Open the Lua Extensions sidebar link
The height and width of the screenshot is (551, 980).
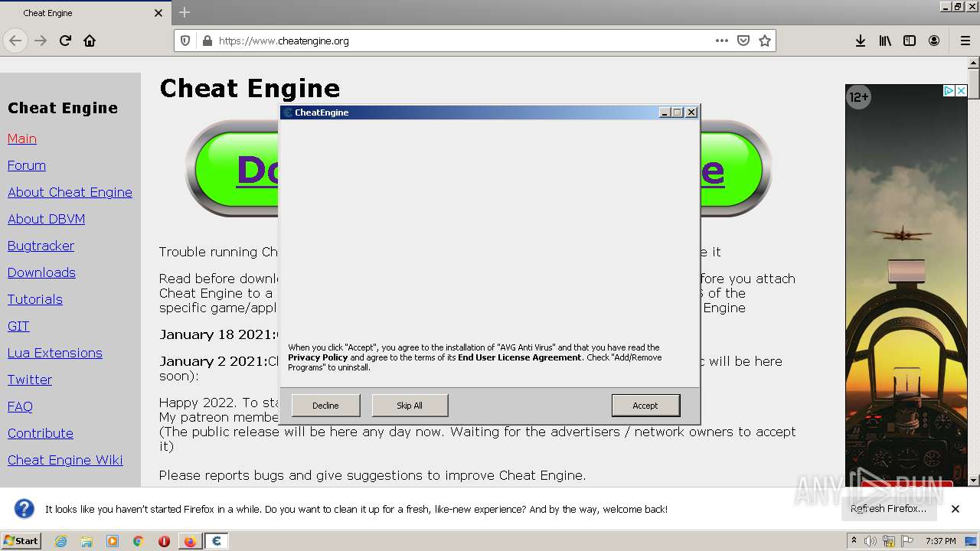tap(55, 353)
